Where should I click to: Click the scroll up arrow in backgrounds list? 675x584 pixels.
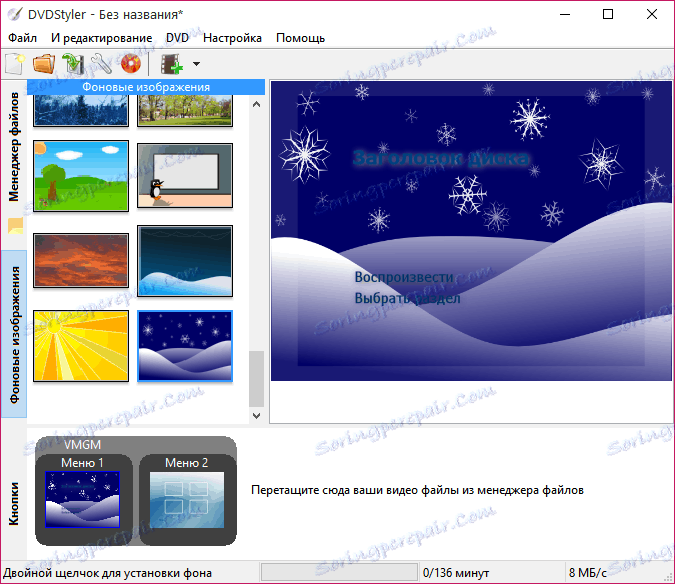tap(257, 104)
